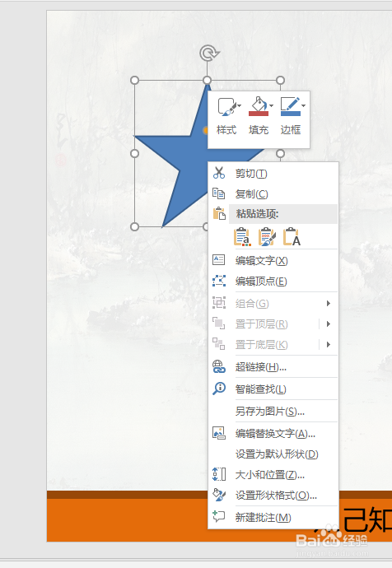The height and width of the screenshot is (568, 392).
Task: Click the blue outline color bar
Action: 291,114
